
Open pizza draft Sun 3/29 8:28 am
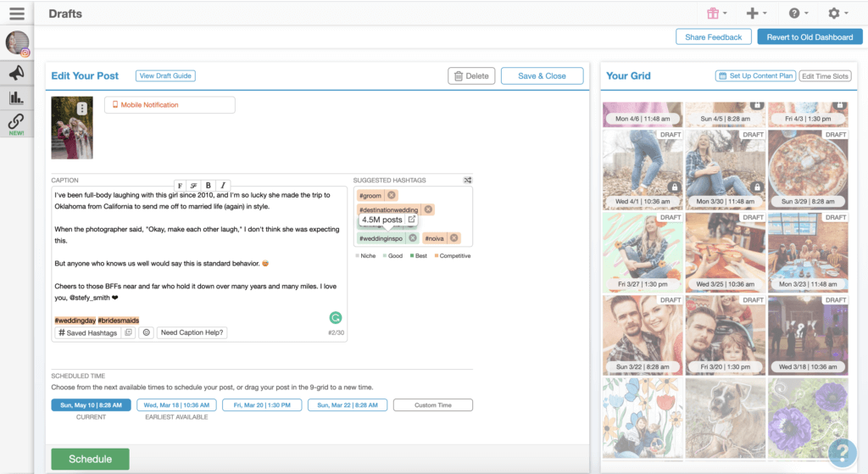point(808,170)
